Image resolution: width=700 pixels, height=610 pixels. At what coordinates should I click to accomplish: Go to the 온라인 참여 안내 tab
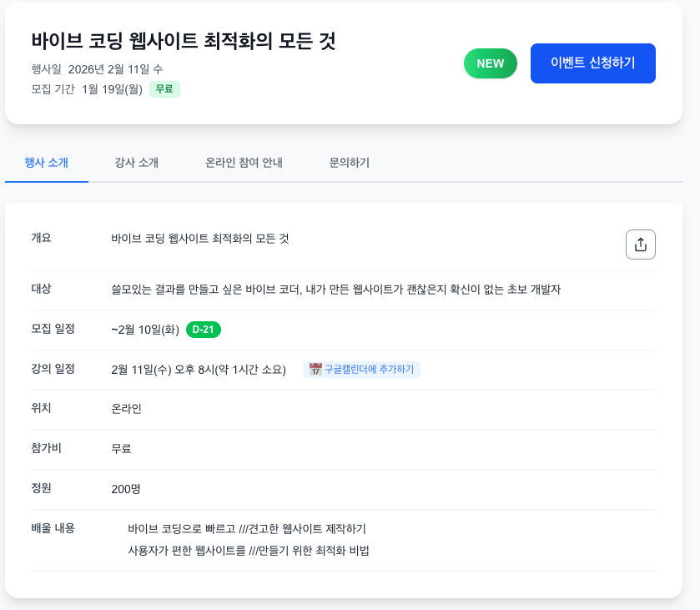(244, 163)
